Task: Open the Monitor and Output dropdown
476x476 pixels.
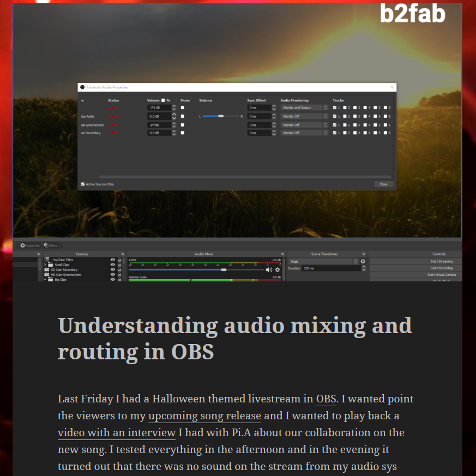Action: pyautogui.click(x=304, y=107)
